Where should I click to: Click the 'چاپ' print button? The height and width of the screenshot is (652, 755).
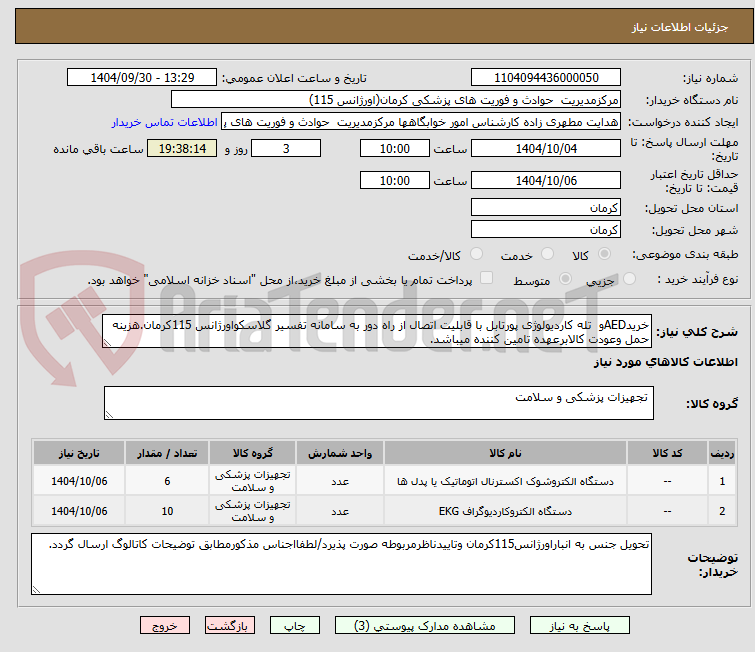coord(295,626)
